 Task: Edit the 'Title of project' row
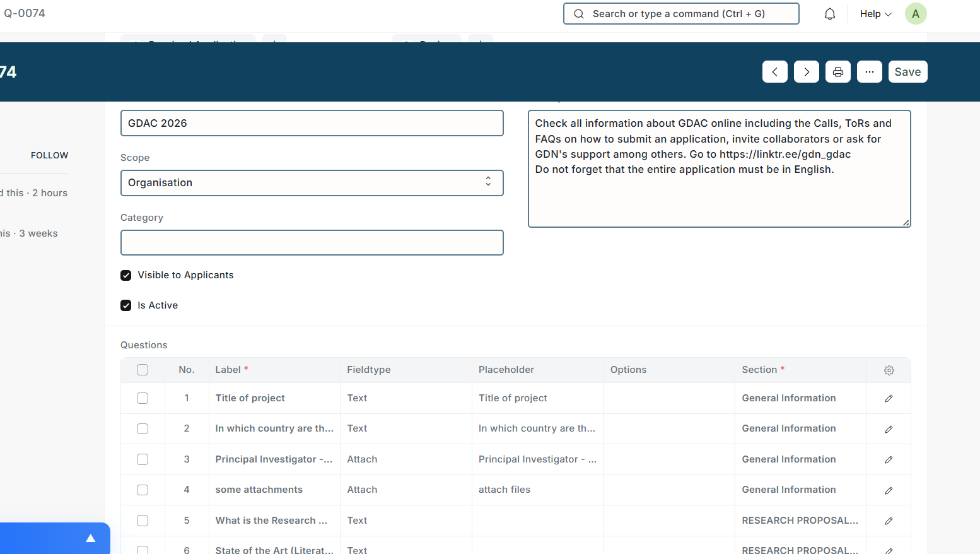889,399
